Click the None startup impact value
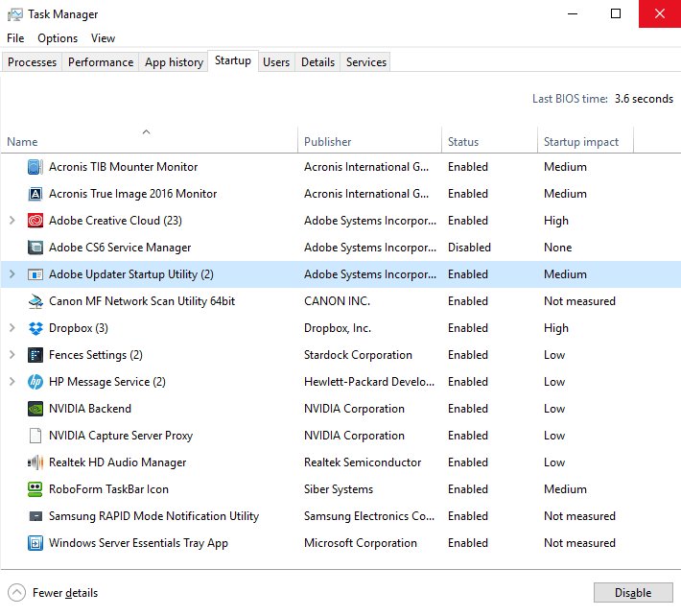The height and width of the screenshot is (616, 681). [x=557, y=248]
